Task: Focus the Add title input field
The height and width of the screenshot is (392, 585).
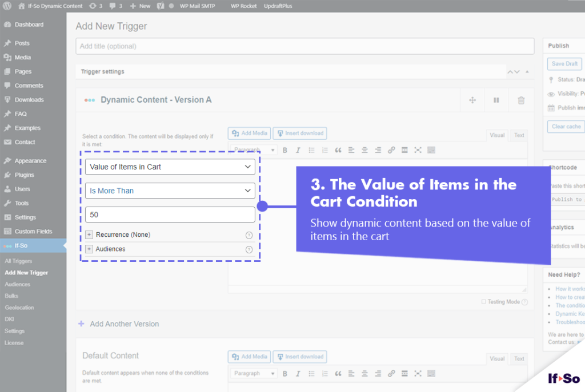Action: click(x=305, y=46)
